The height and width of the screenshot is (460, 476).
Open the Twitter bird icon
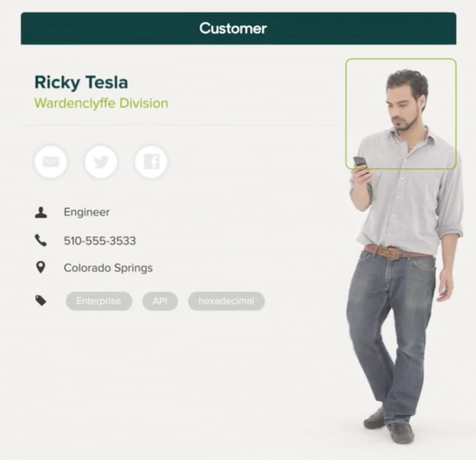101,162
